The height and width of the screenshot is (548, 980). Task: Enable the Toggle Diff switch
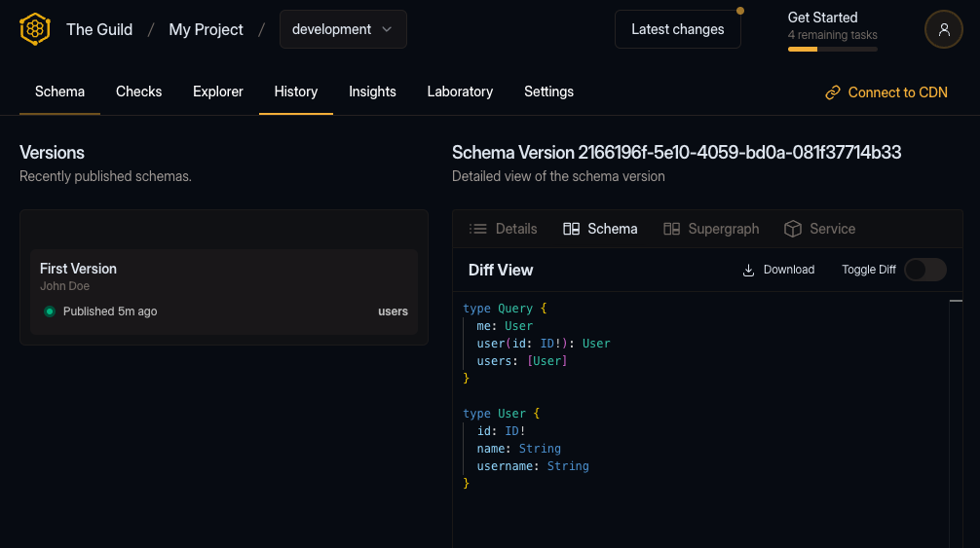(x=924, y=270)
